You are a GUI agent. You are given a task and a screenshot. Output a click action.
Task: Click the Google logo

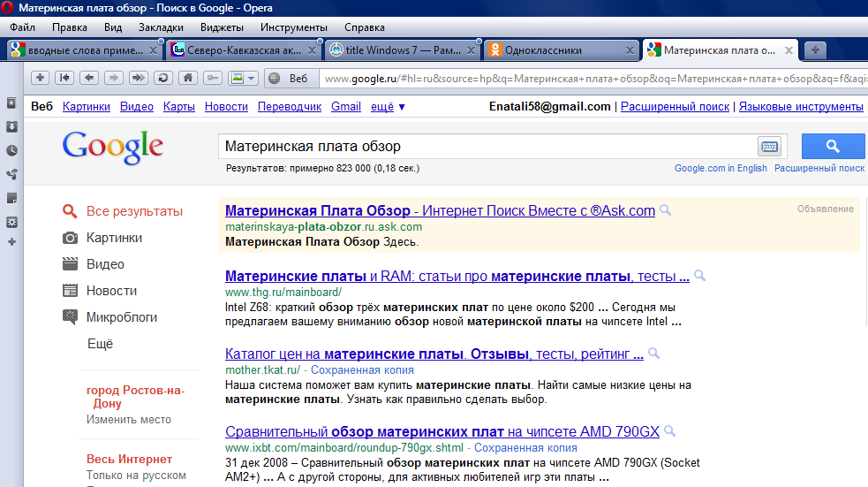(x=112, y=148)
